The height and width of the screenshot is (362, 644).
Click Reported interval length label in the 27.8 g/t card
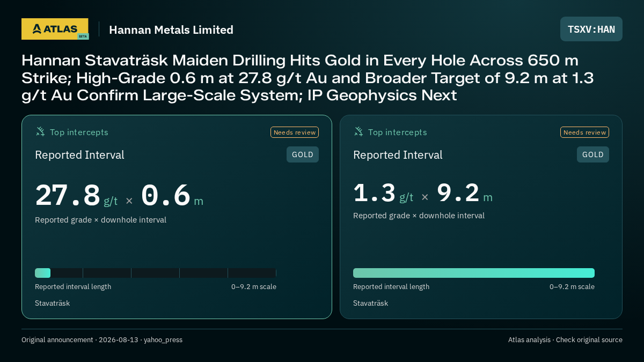click(73, 287)
